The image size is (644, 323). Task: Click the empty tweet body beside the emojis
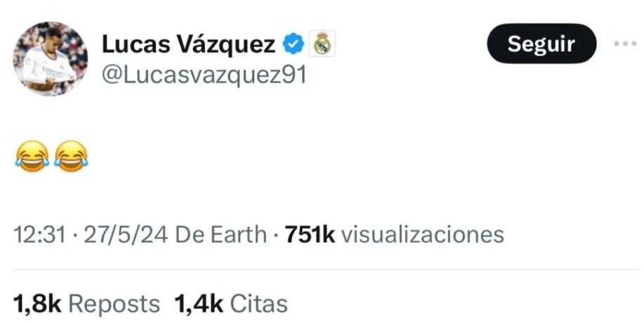[362, 156]
